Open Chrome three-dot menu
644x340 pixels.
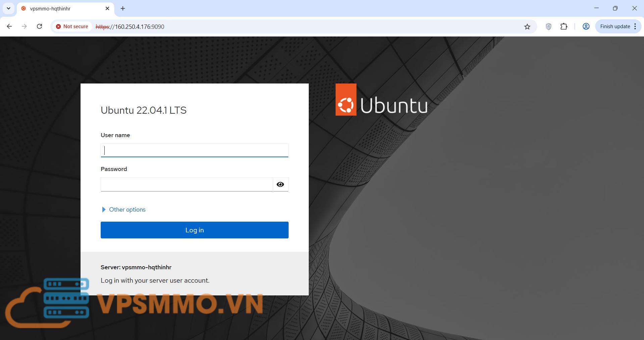tap(635, 26)
